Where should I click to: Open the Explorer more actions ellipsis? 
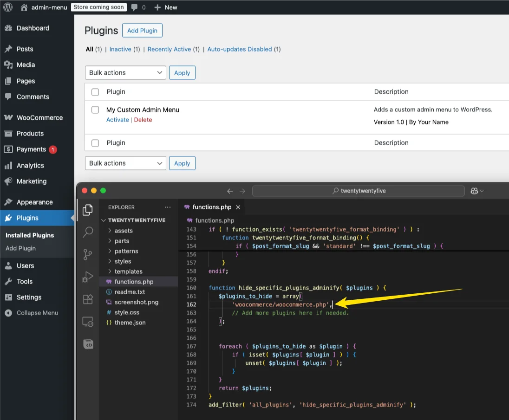(x=168, y=207)
